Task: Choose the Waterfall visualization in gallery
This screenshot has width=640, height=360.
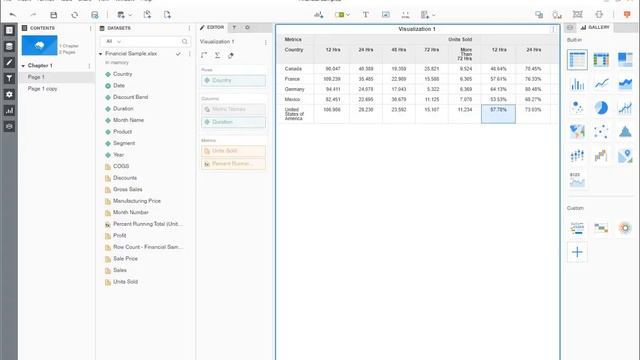Action: pyautogui.click(x=601, y=156)
